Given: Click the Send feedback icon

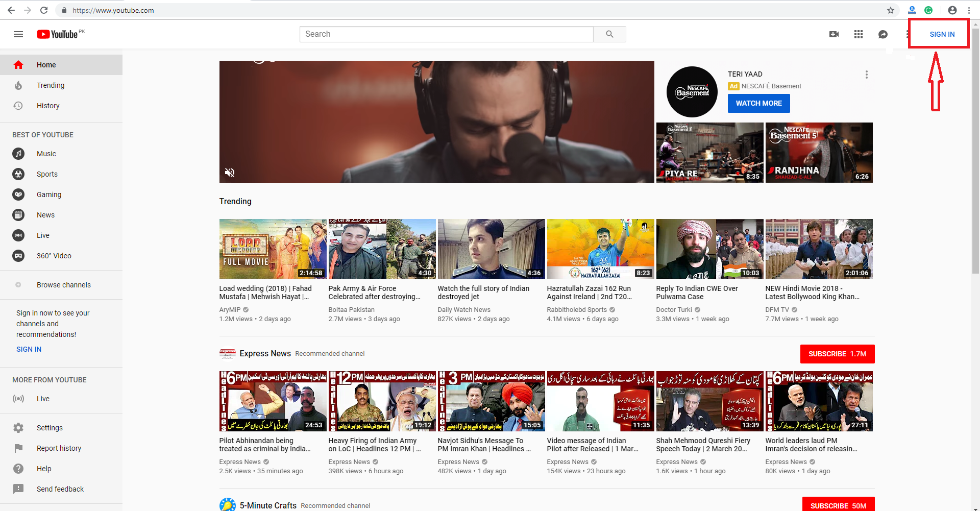Looking at the screenshot, I should (x=18, y=489).
